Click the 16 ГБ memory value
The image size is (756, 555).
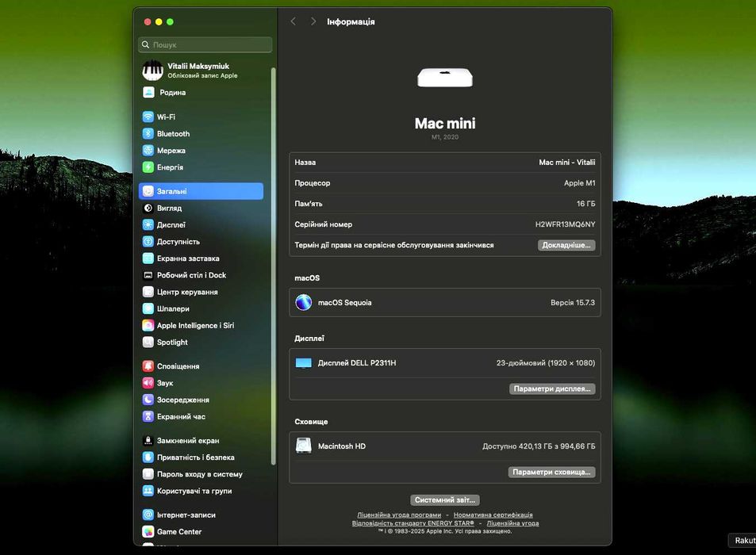pos(585,204)
